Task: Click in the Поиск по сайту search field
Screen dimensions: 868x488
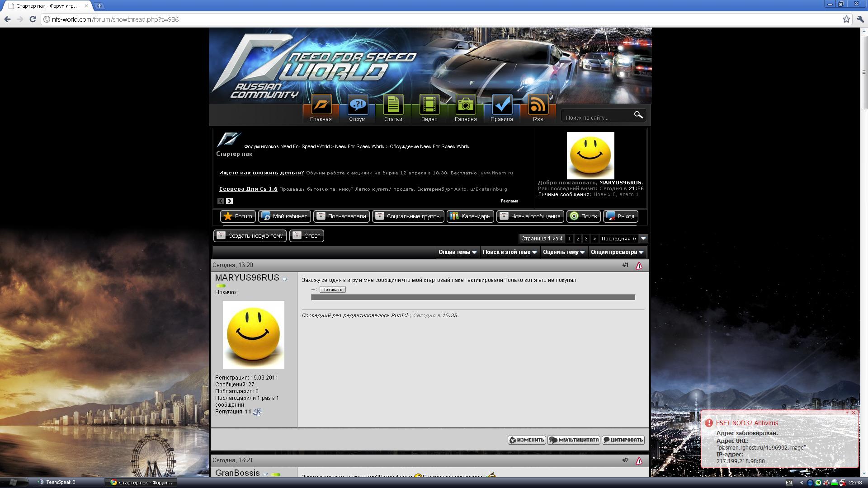Action: [x=597, y=117]
